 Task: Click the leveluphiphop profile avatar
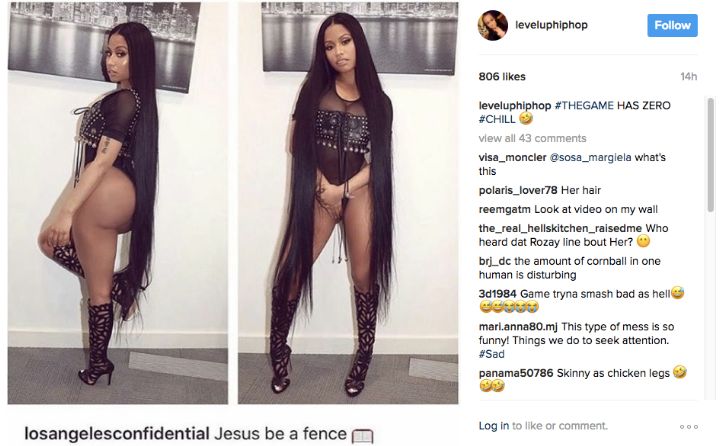coord(492,25)
